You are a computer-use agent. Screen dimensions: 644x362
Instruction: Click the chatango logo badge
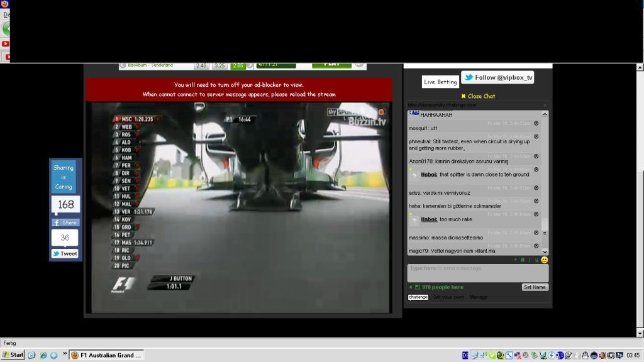pyautogui.click(x=418, y=297)
